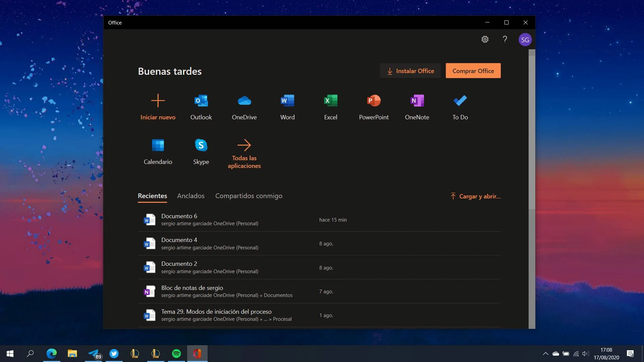Open Tema 29 Modos de iniciación document

click(x=319, y=315)
